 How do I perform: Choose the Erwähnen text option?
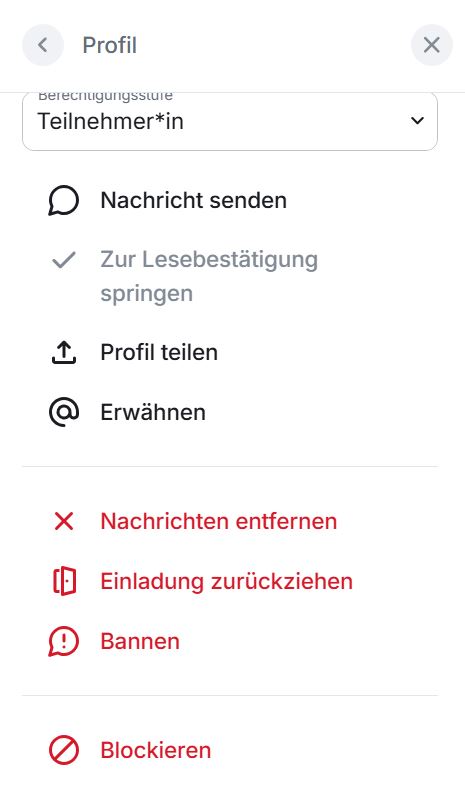(x=153, y=412)
